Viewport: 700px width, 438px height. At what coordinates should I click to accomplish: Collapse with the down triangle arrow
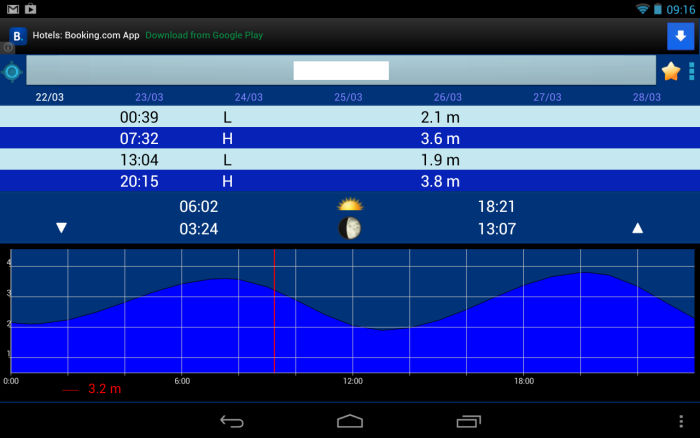tap(61, 228)
